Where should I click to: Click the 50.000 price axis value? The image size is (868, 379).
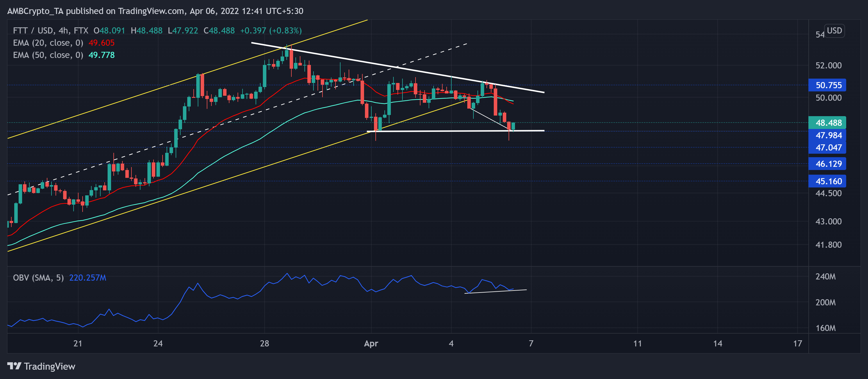point(828,98)
